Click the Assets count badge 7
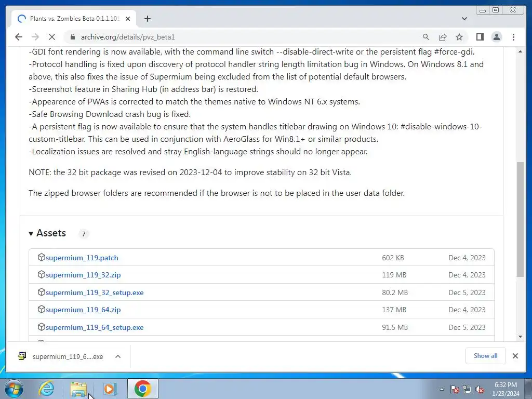 click(84, 234)
